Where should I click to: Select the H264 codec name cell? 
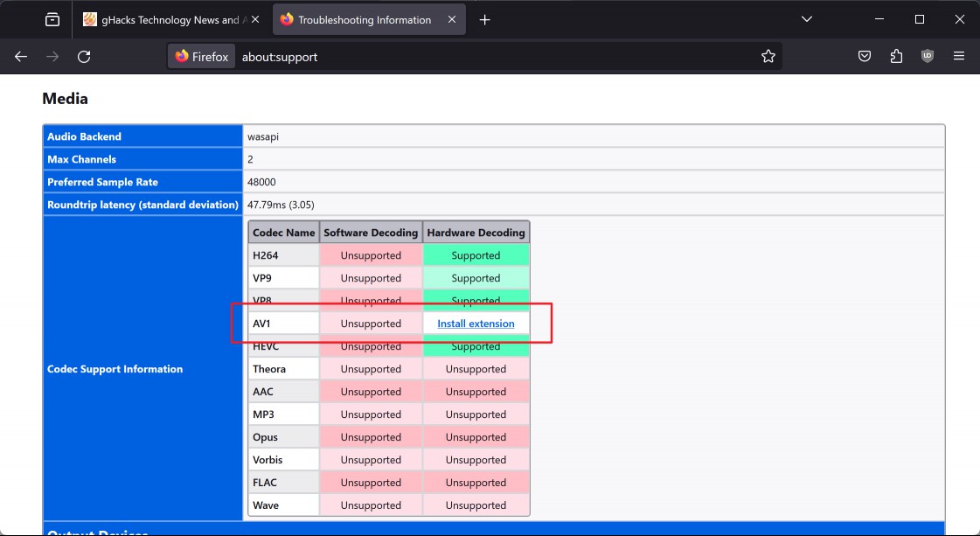(x=284, y=255)
